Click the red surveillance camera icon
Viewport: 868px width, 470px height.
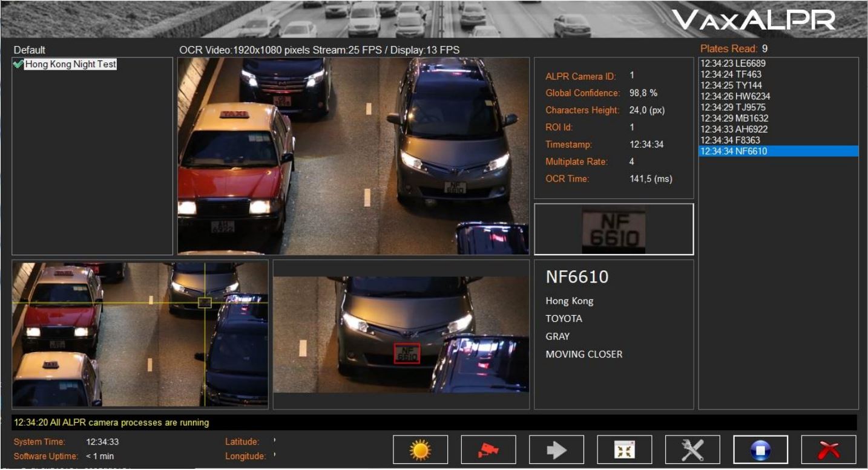488,449
